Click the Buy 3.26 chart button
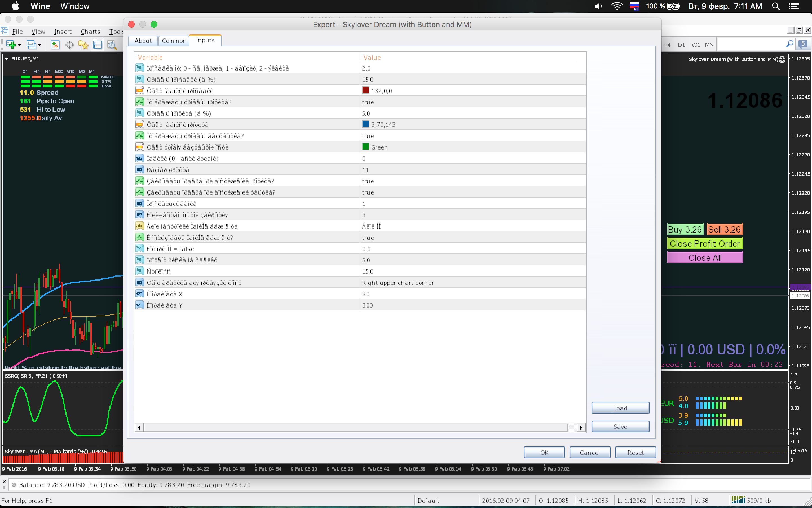This screenshot has width=812, height=508. [685, 229]
